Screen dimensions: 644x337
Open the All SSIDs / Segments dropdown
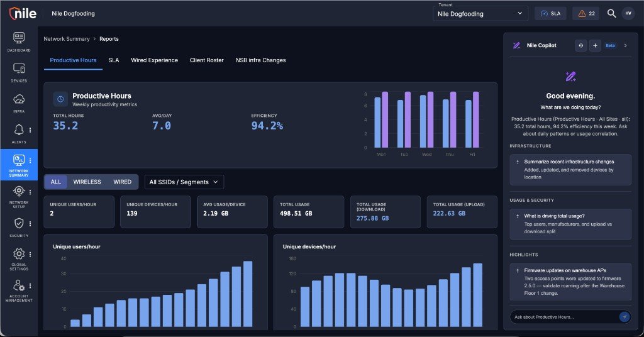[x=184, y=182]
